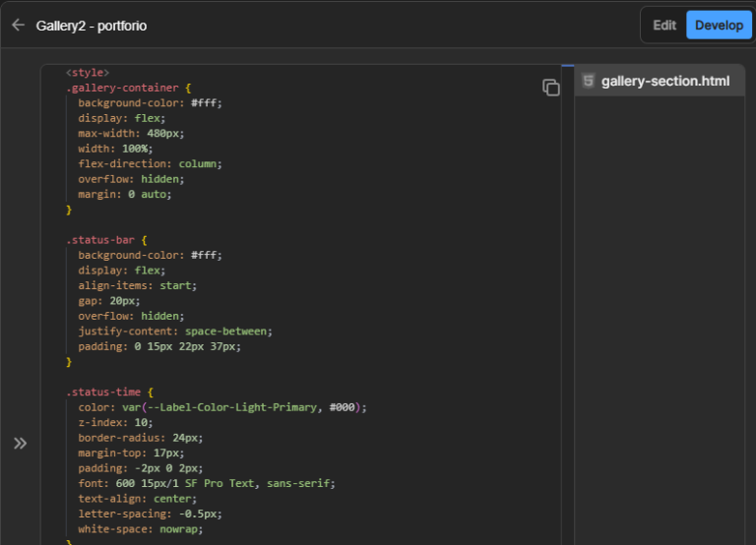Click the back arrow icon

pyautogui.click(x=18, y=25)
